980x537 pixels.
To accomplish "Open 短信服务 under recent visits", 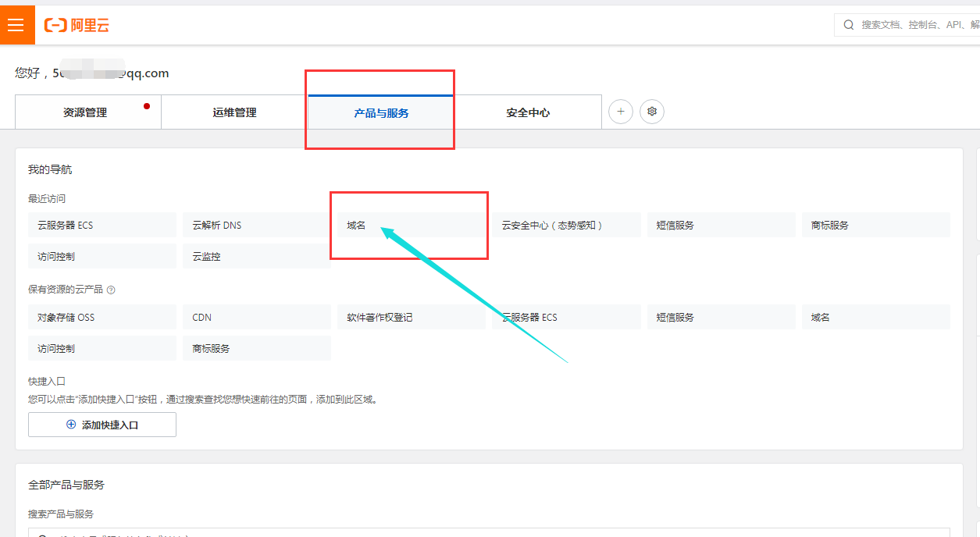I will 721,225.
